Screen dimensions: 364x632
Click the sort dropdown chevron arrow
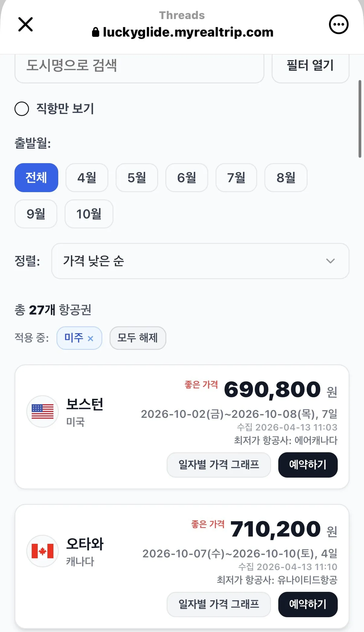[x=330, y=261]
